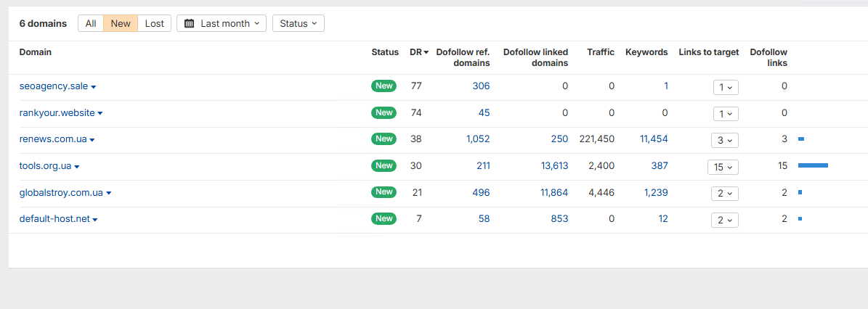Image resolution: width=868 pixels, height=309 pixels.
Task: Click the caret beside renews.com.ua
Action: pos(92,140)
